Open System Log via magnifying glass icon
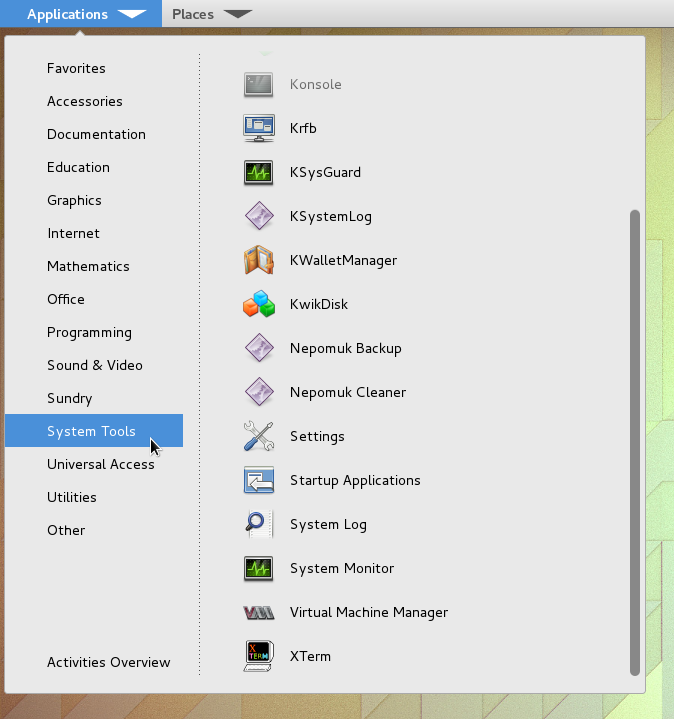This screenshot has height=719, width=674. [258, 524]
